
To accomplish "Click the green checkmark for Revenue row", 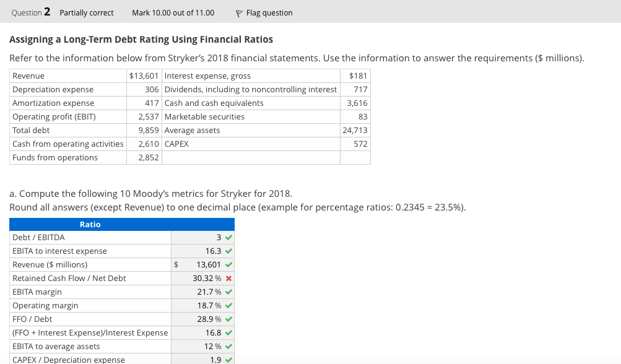I will tap(228, 264).
